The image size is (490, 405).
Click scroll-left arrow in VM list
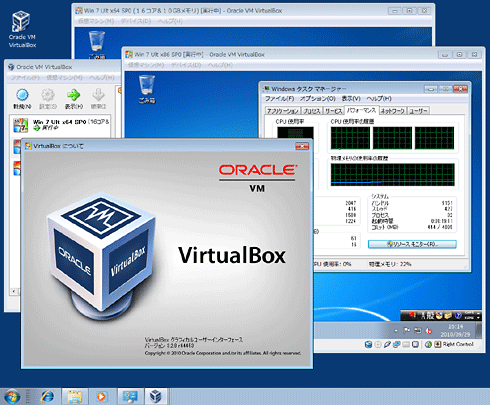[x=14, y=292]
